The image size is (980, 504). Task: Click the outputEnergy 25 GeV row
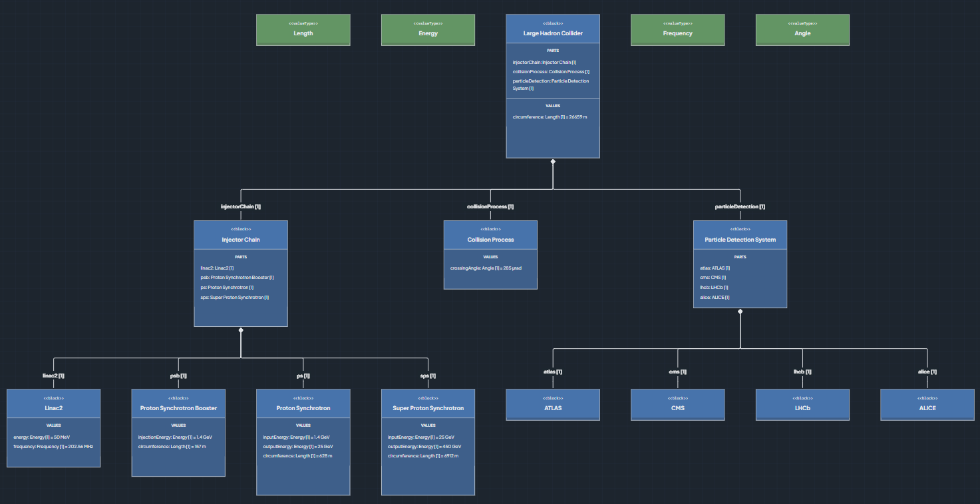(x=297, y=446)
